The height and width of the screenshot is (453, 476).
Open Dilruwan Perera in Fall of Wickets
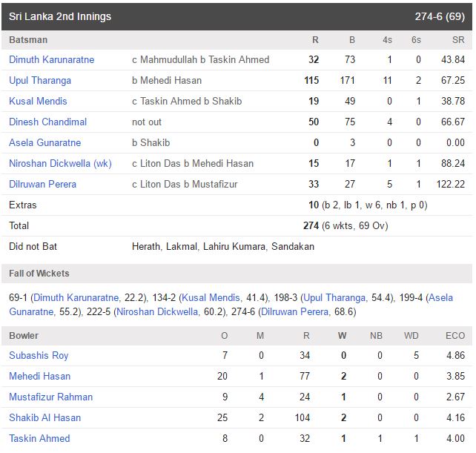pos(298,312)
